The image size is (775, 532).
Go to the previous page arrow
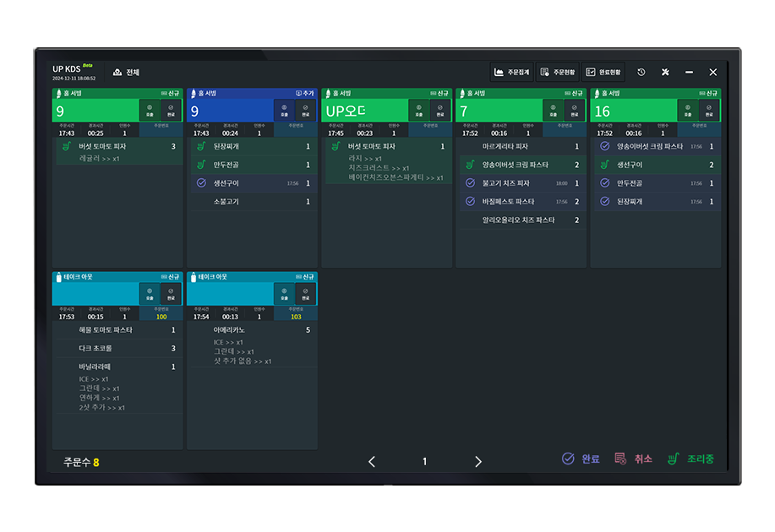[372, 461]
